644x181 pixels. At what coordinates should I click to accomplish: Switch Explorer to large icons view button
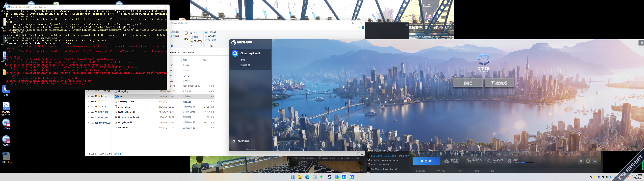[362, 154]
